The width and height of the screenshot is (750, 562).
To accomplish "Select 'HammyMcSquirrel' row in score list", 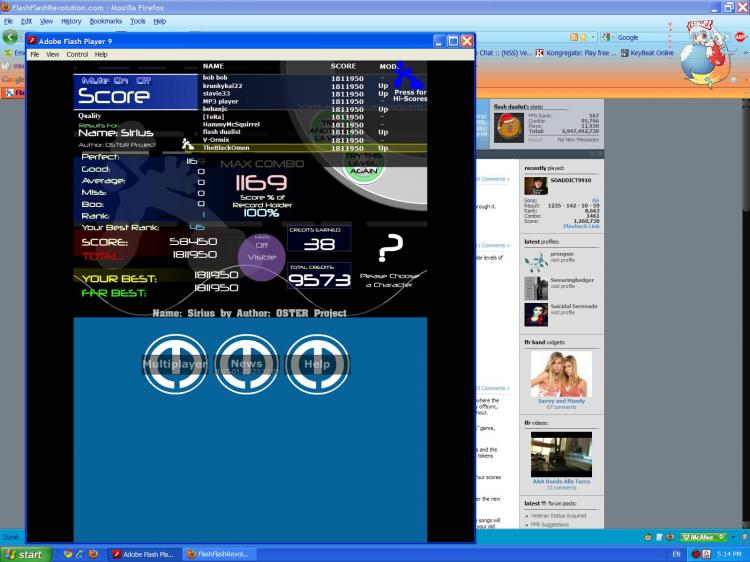I will (x=312, y=124).
